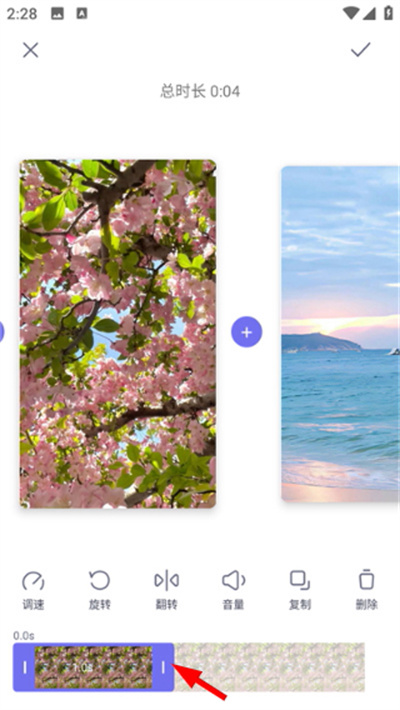This screenshot has height=710, width=400.
Task: Tap the selected 1.0s clip segment in timeline
Action: (x=93, y=667)
